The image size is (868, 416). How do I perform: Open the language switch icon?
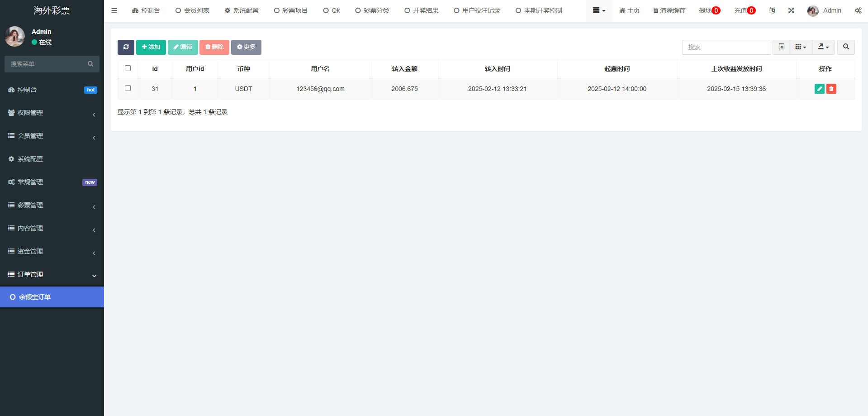pos(772,10)
